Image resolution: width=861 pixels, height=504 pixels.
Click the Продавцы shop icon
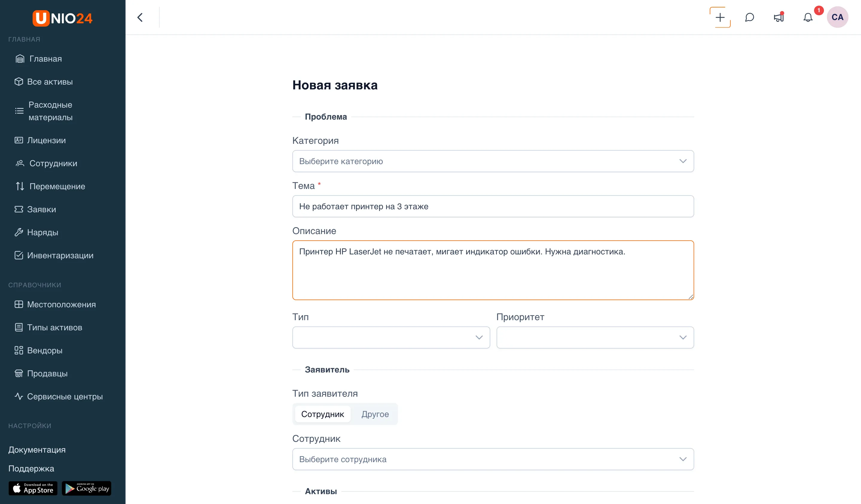[x=19, y=373]
